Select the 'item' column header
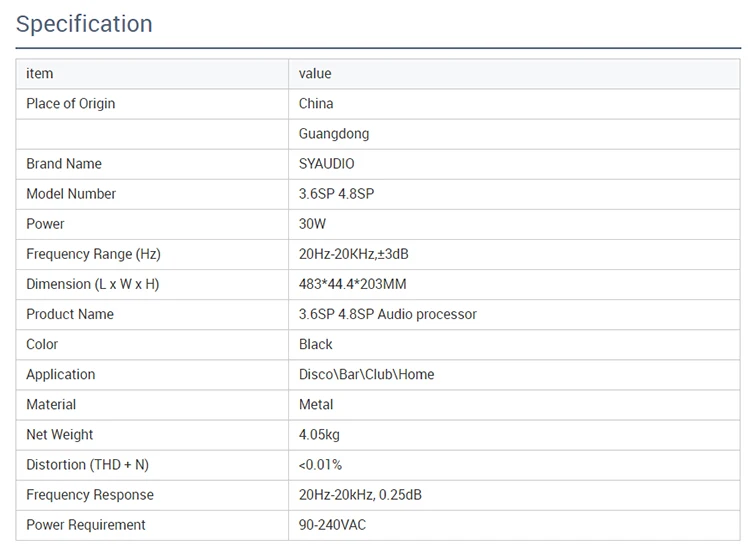The image size is (750, 546). click(40, 74)
